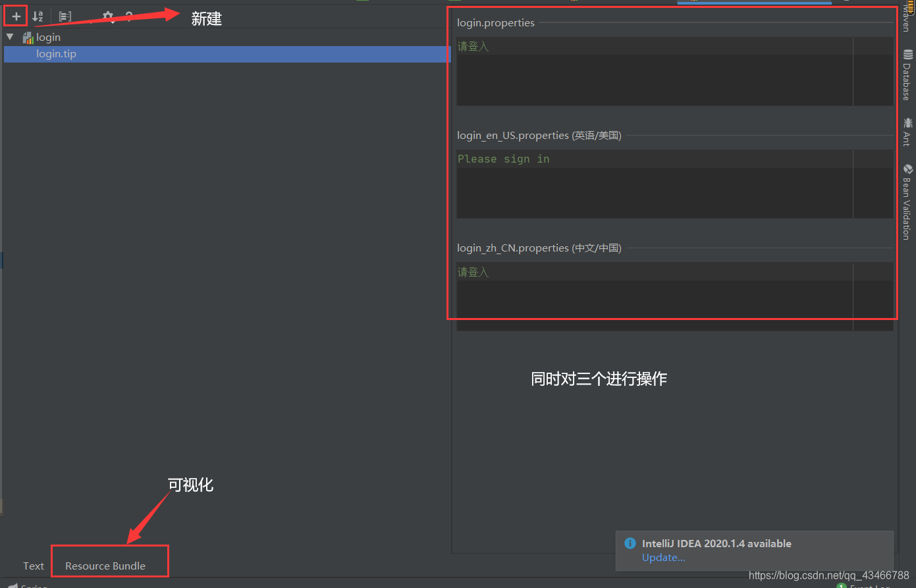
Task: Click the 'login_zh_CN.properties' header label
Action: (539, 248)
